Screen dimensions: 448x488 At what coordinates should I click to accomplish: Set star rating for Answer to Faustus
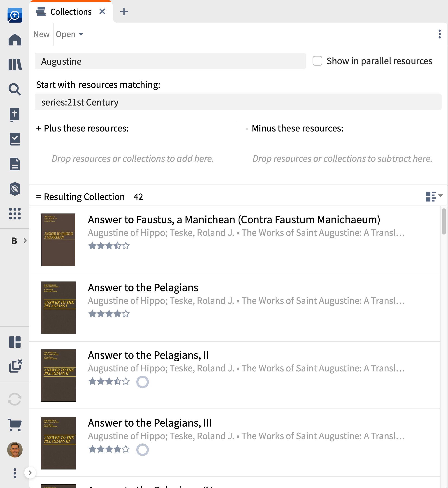pyautogui.click(x=109, y=246)
